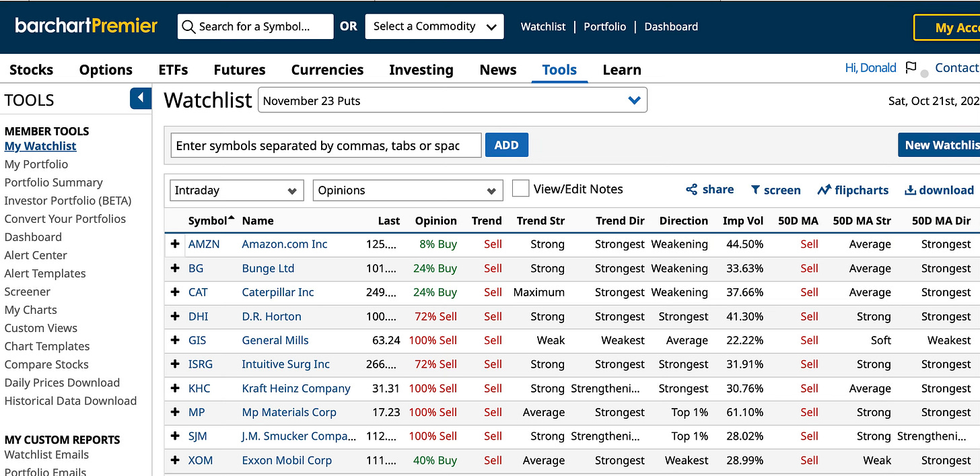
Task: Click in the symbol search field
Action: click(256, 27)
